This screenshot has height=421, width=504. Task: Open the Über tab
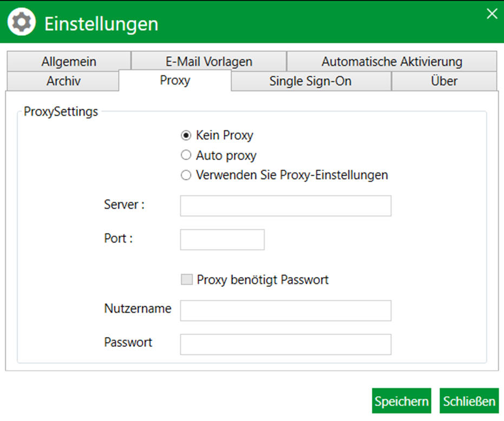[x=444, y=81]
